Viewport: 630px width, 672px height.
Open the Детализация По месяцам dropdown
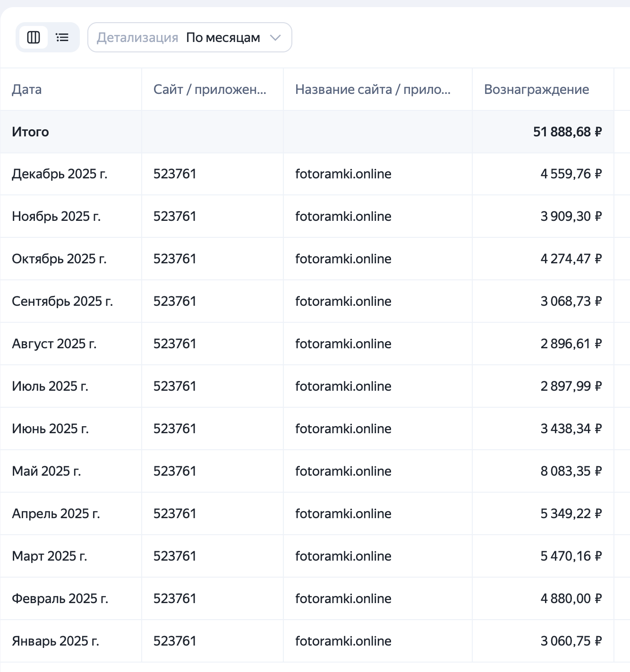[x=189, y=37]
